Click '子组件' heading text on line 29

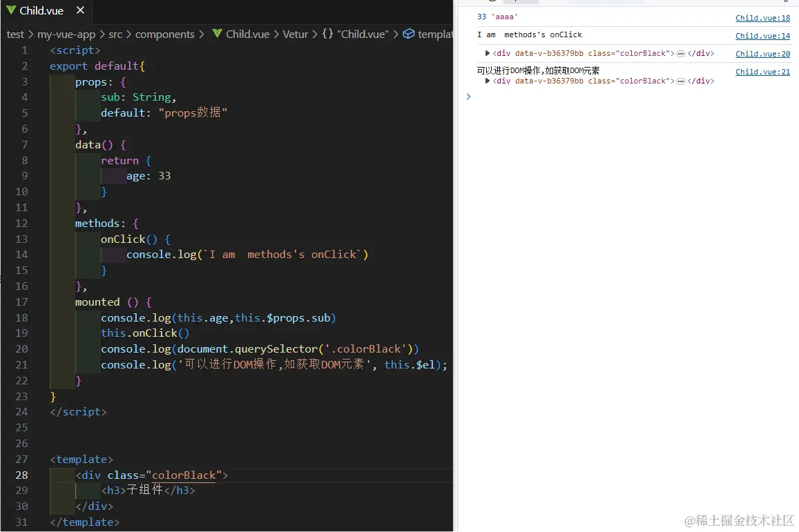coord(144,490)
